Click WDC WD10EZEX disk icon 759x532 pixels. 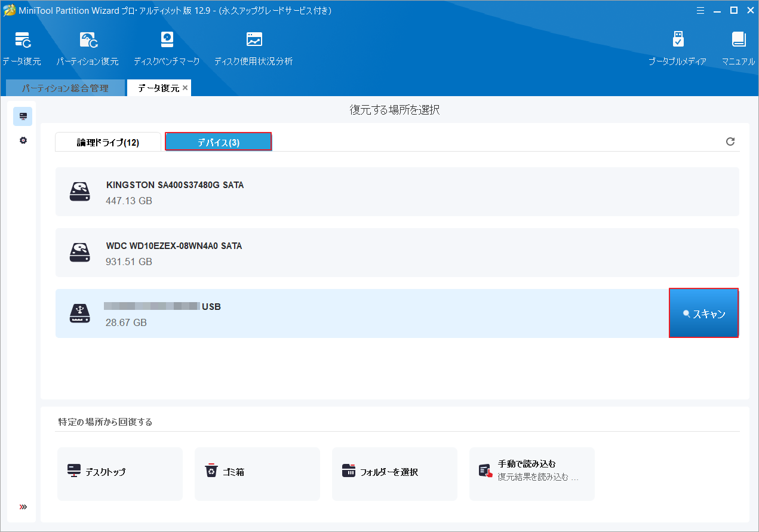tap(79, 252)
